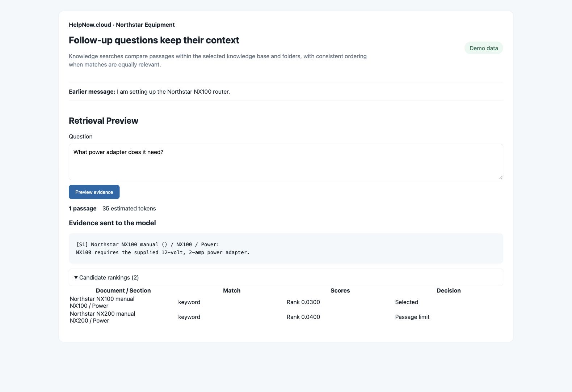Click the 35 estimated tokens text
Image resolution: width=572 pixels, height=392 pixels.
tap(129, 208)
